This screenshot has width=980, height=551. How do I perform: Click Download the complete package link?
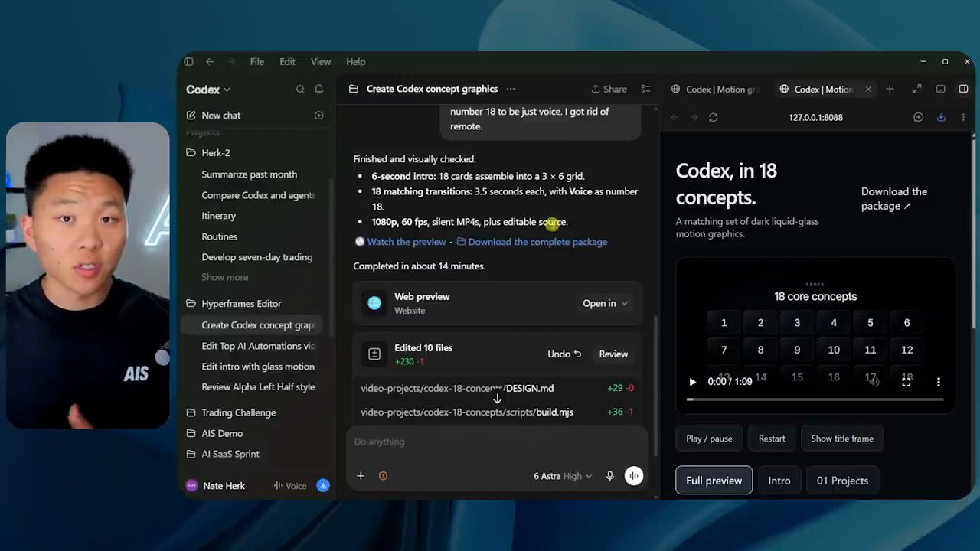tap(537, 242)
